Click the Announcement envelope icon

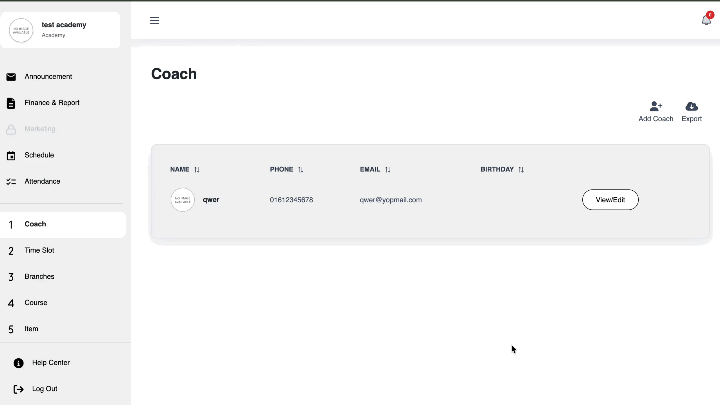click(11, 77)
